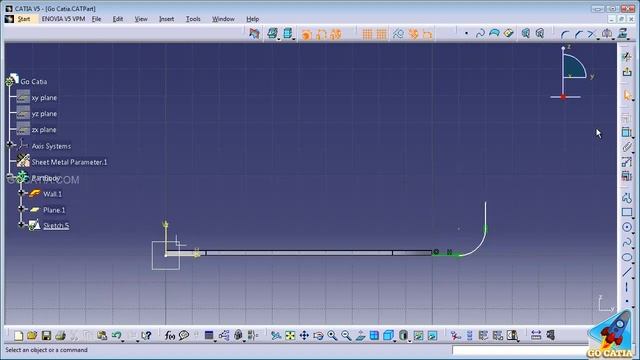
Task: Open the Help menu
Action: click(253, 19)
